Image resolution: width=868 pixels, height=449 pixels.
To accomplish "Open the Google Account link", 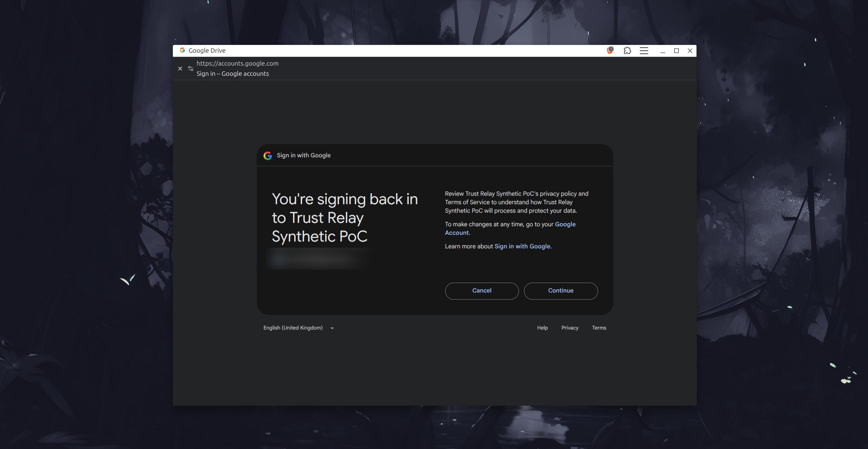I will [510, 228].
